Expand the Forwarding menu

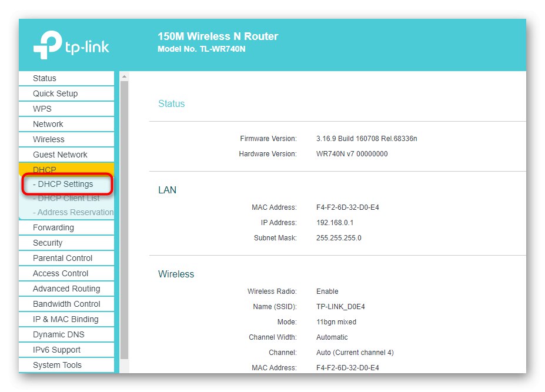(66, 227)
